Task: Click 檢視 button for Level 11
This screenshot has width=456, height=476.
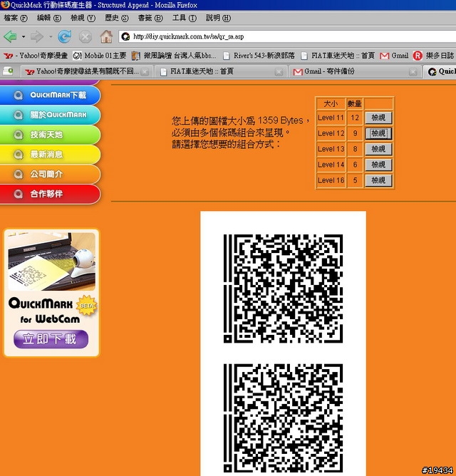Action: click(x=378, y=118)
